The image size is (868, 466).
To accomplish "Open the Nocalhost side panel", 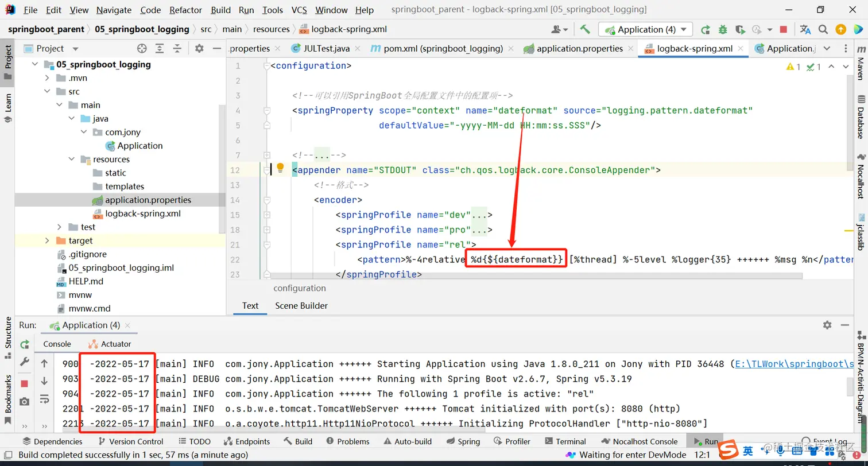I will click(861, 177).
